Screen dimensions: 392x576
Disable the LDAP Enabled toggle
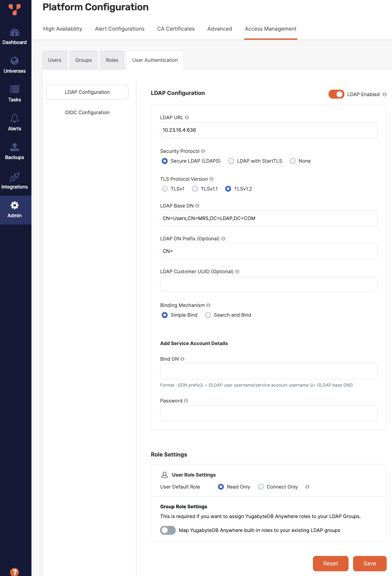[336, 94]
